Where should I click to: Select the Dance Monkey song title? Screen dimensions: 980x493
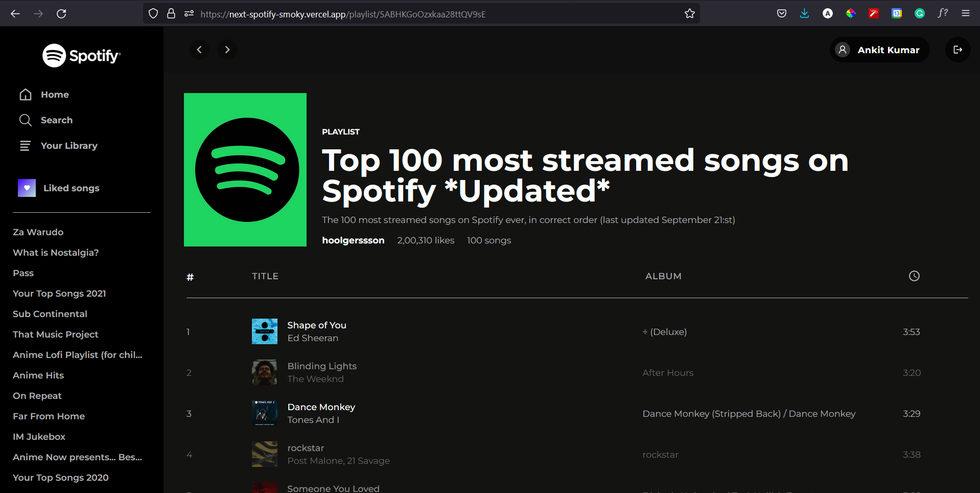click(321, 407)
